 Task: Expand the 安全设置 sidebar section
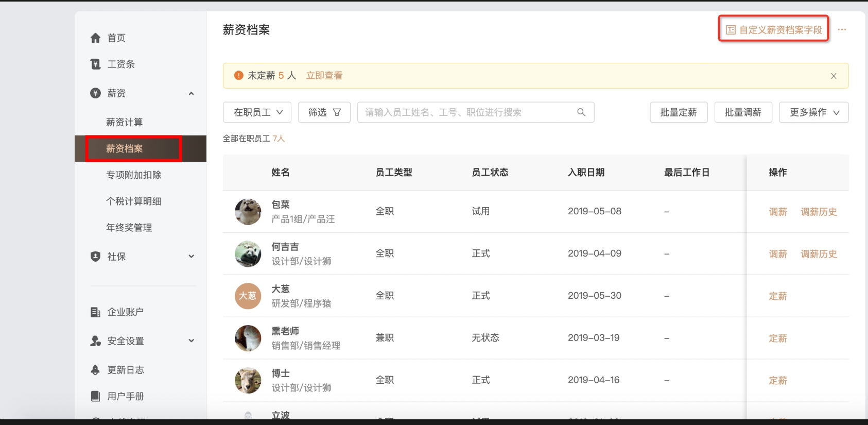(191, 341)
